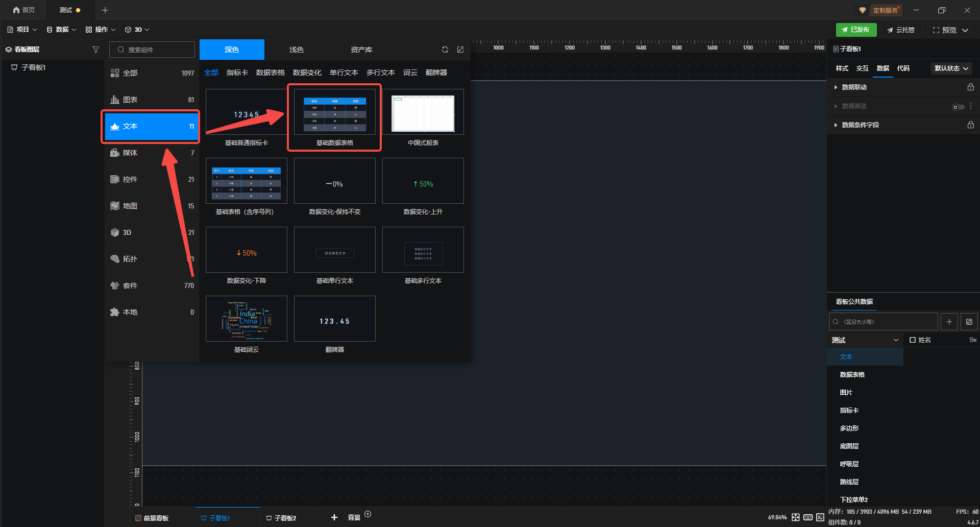Toggle the 数据筛选 switch

coord(958,107)
